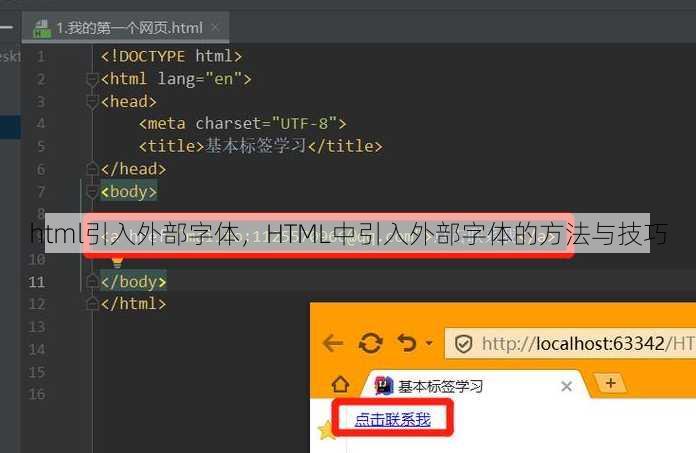Open the dropdown next to the undo arrow
This screenshot has width=696, height=453.
coord(429,343)
